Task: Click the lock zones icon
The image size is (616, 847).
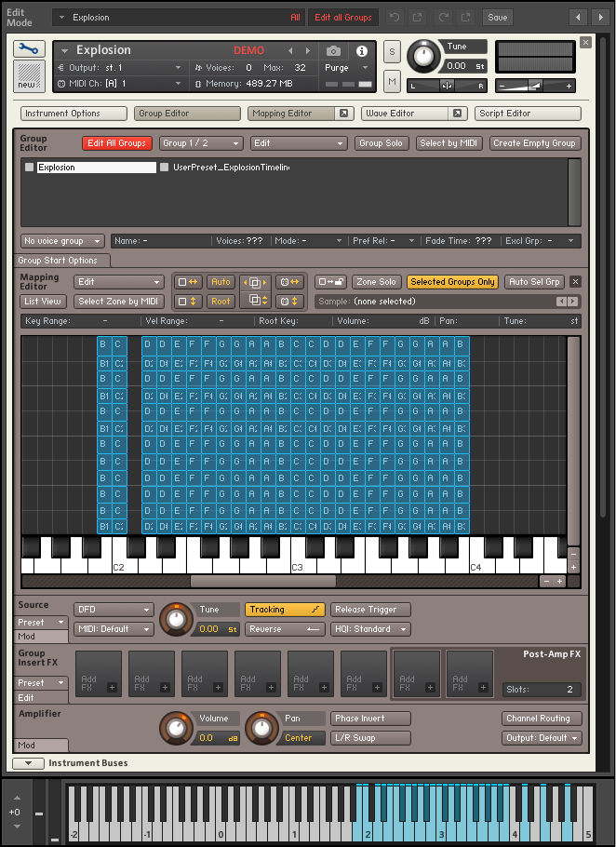Action: coord(330,282)
